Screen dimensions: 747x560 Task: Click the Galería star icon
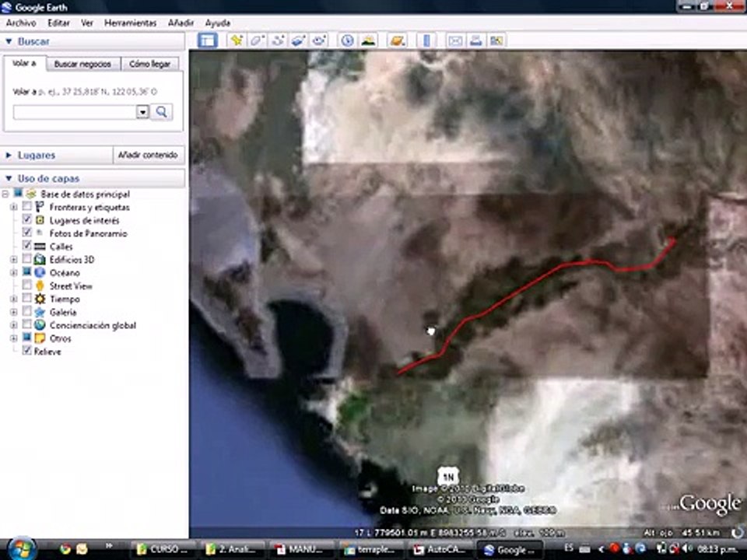[40, 312]
